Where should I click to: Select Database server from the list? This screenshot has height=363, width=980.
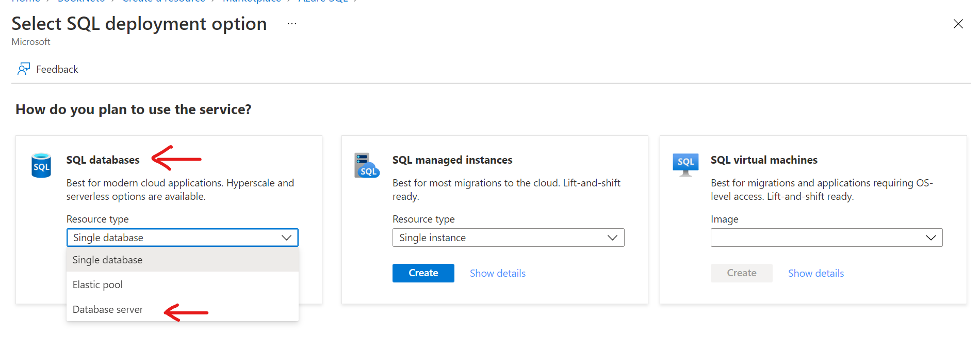pos(183,309)
